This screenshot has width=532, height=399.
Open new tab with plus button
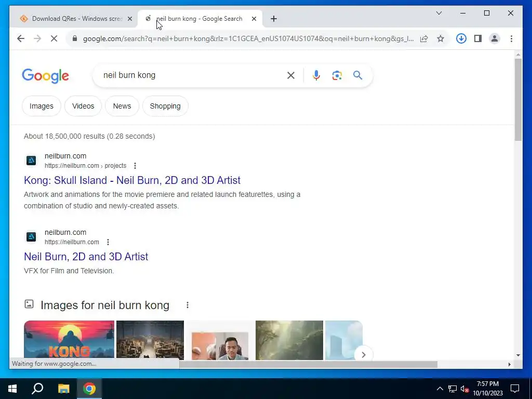pyautogui.click(x=274, y=19)
